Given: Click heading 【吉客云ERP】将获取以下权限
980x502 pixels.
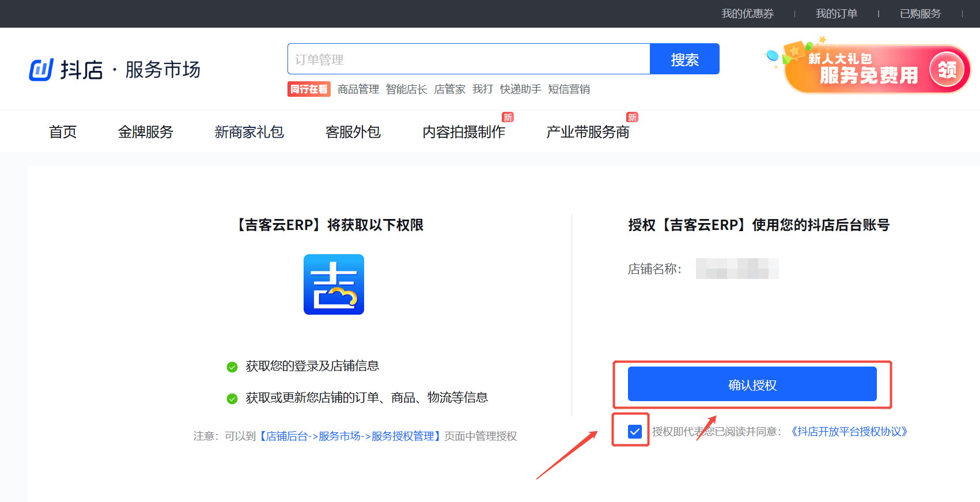Looking at the screenshot, I should [329, 225].
